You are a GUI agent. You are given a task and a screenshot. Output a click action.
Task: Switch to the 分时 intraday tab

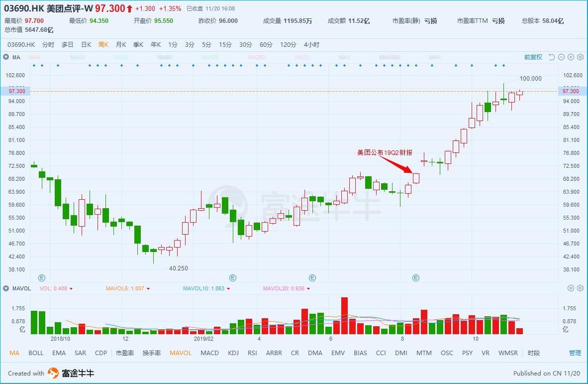click(x=48, y=45)
